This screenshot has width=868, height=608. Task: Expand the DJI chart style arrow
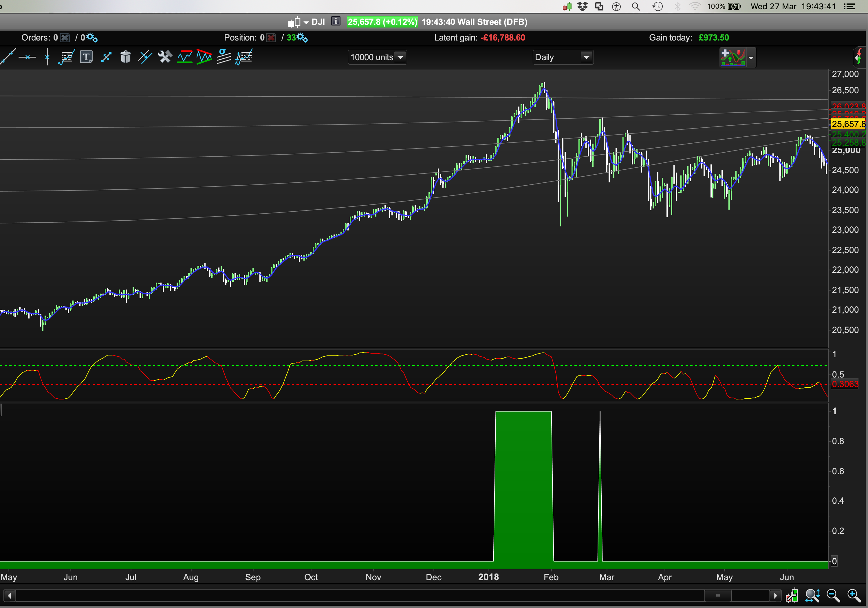coord(306,23)
